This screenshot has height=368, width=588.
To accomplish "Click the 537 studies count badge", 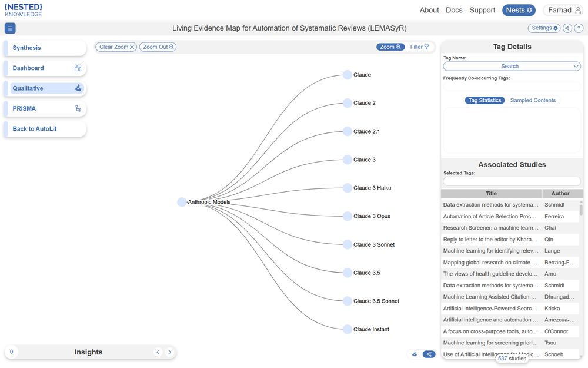I will 512,359.
